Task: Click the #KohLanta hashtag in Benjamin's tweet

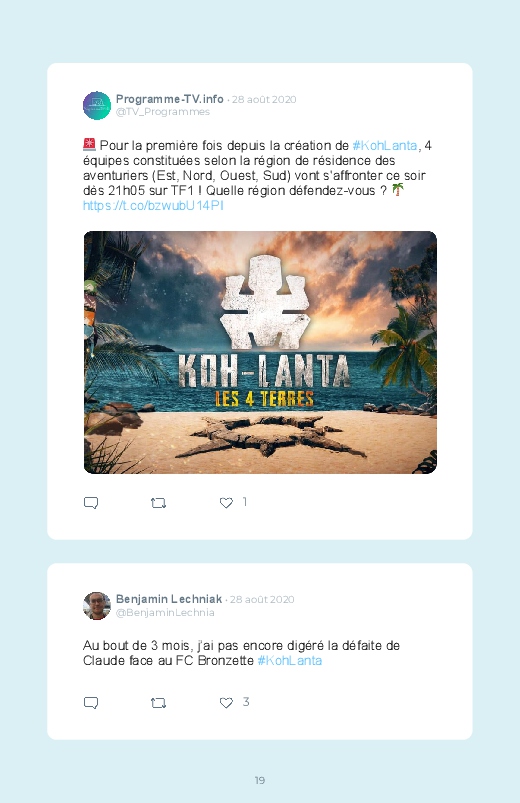Action: pyautogui.click(x=289, y=661)
